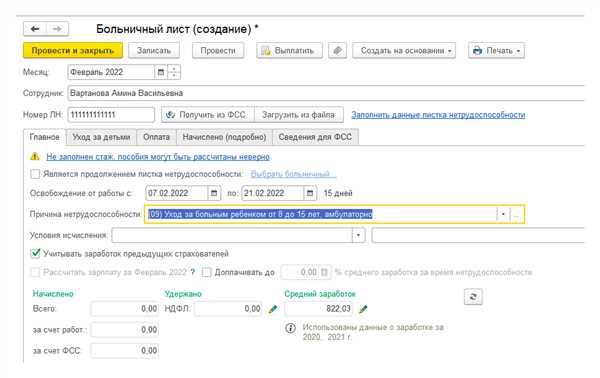Toggle Является продолжением листка нетрудоспособности checkbox
This screenshot has width=600, height=378.
tap(35, 174)
